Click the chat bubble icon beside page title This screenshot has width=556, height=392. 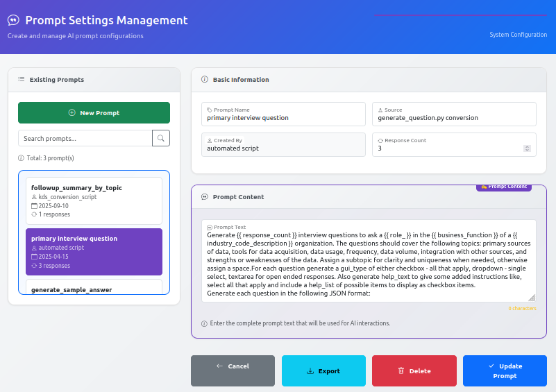[13, 21]
